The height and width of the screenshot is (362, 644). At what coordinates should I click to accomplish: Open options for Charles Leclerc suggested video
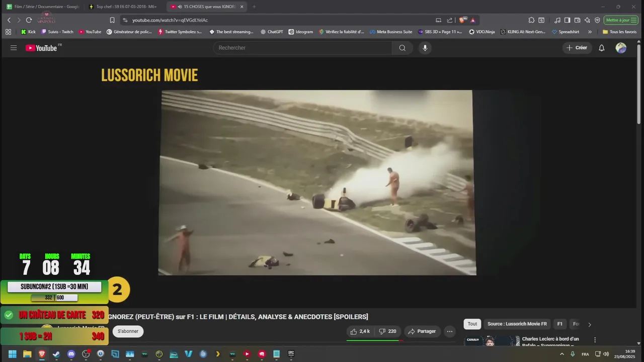(595, 340)
